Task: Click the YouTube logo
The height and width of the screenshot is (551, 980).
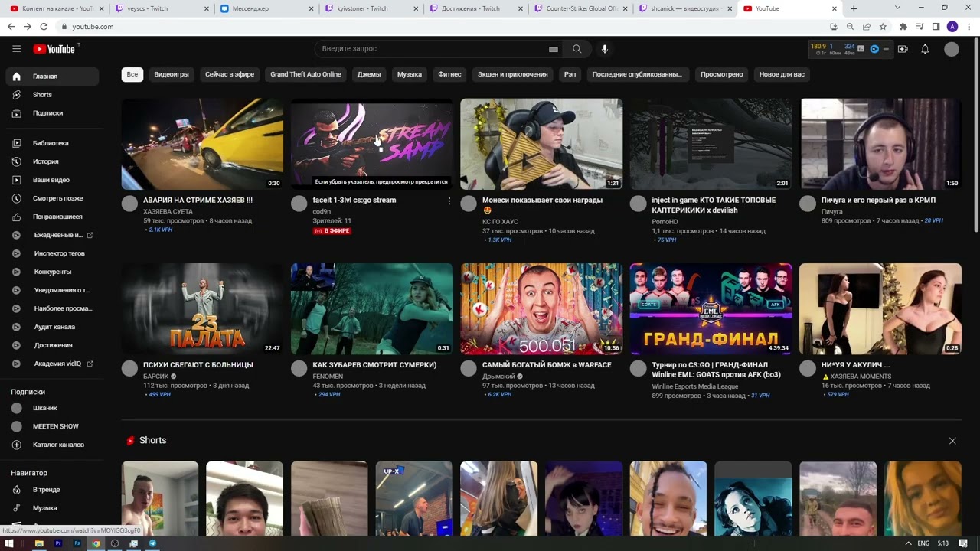Action: pos(54,49)
